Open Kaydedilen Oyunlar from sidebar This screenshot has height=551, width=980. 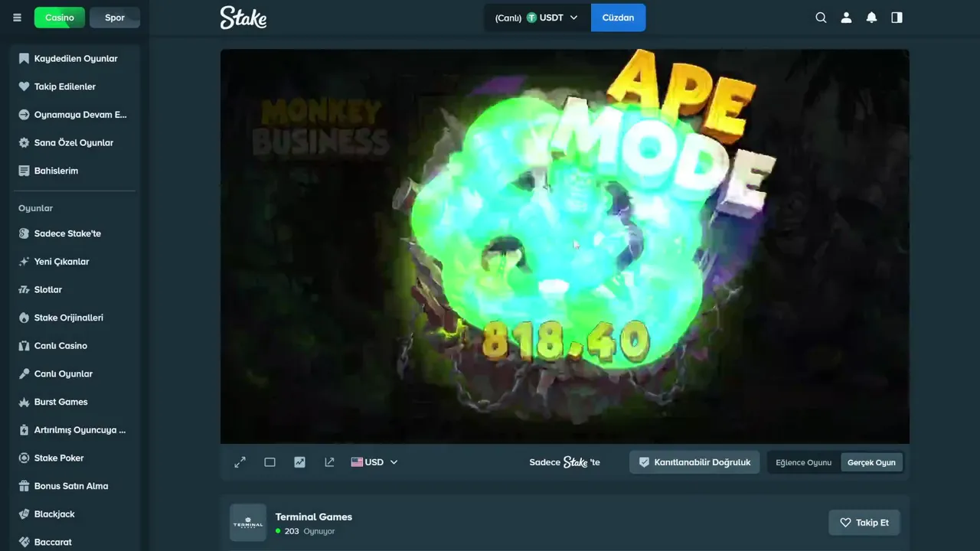pyautogui.click(x=75, y=58)
